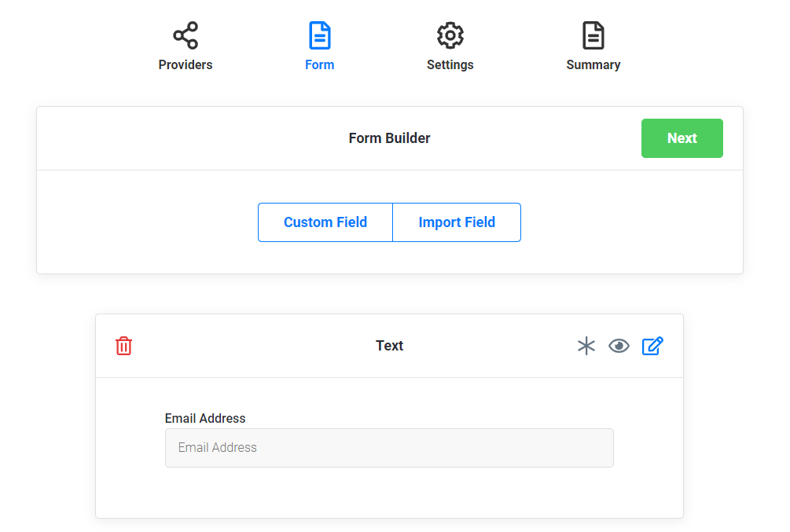Open the Settings gear icon
Viewport: 790px width, 532px height.
[x=450, y=35]
